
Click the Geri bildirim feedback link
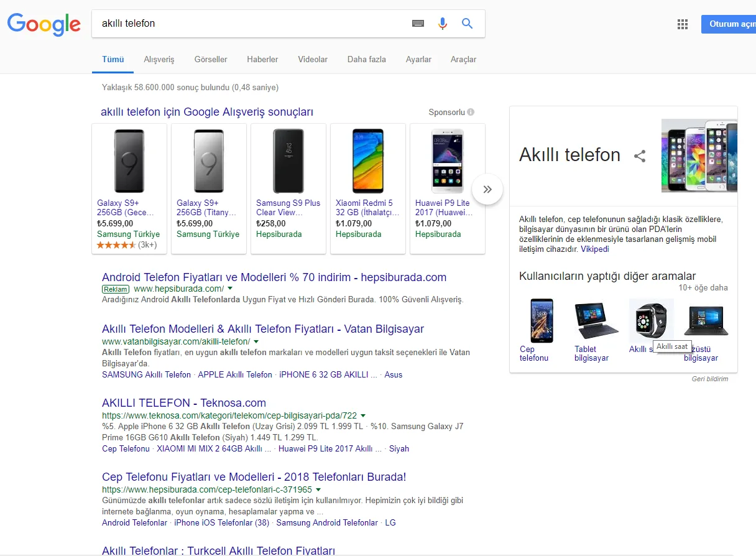[710, 379]
